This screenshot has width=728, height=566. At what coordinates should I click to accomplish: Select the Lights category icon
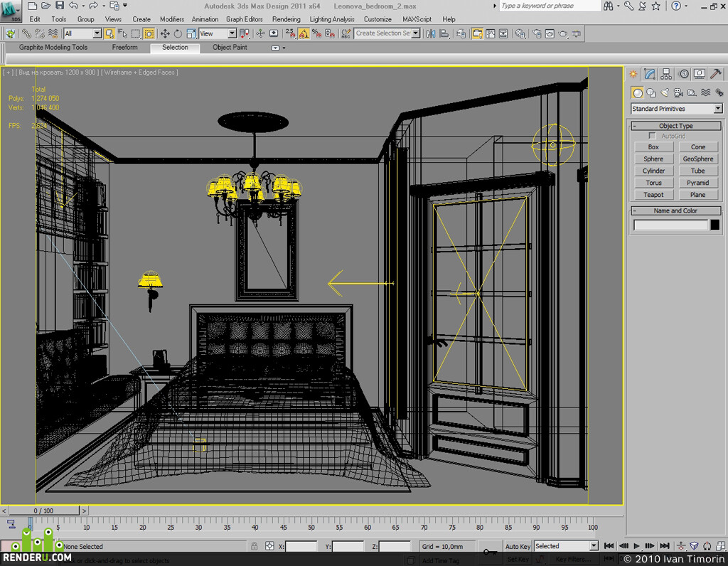665,93
